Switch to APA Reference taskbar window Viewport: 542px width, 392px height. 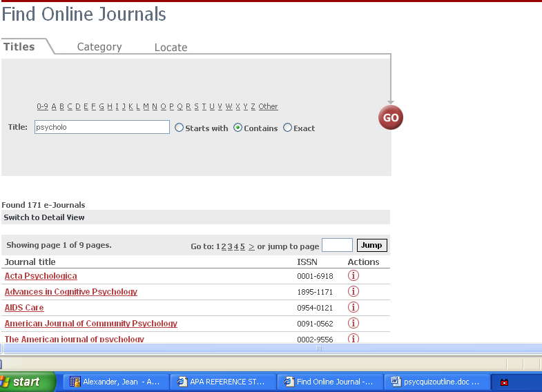click(222, 382)
